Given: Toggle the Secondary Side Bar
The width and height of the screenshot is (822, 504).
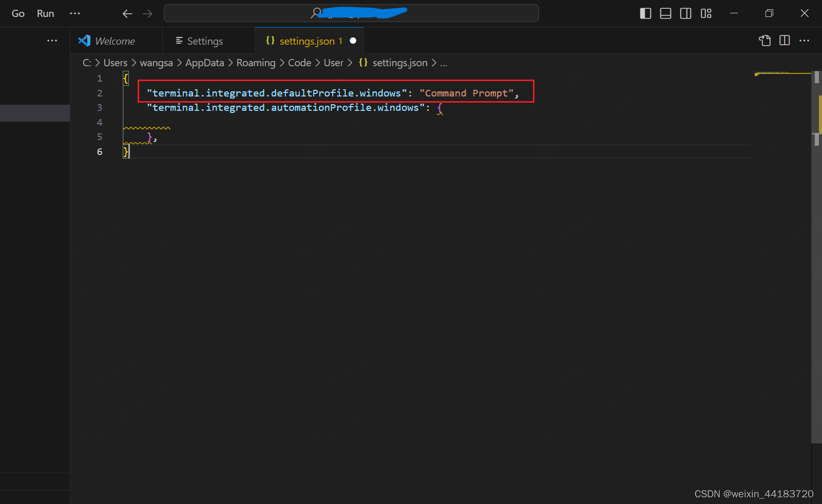Looking at the screenshot, I should [x=686, y=13].
